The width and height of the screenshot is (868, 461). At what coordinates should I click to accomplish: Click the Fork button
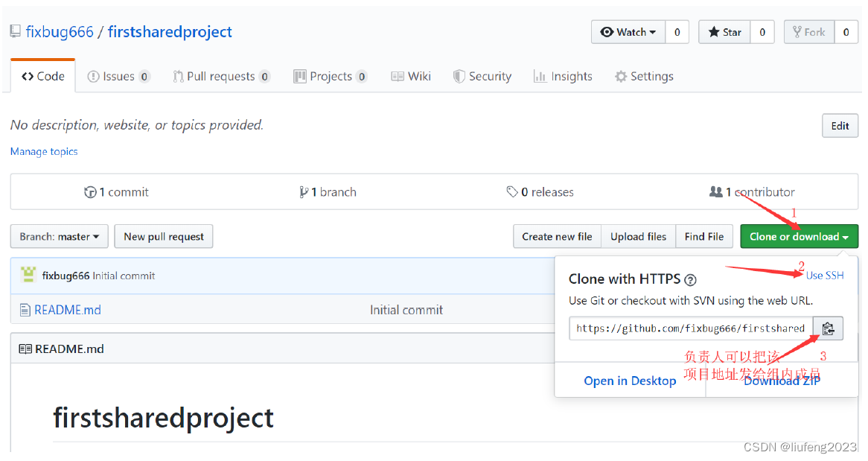[x=809, y=32]
